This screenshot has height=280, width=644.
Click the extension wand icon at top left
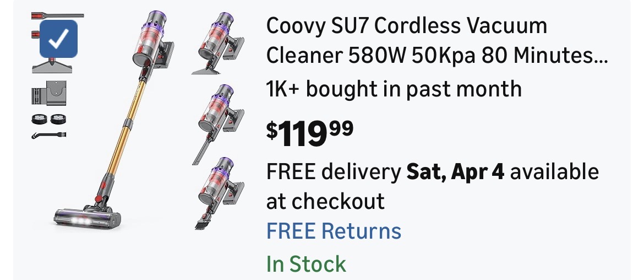coord(58,15)
